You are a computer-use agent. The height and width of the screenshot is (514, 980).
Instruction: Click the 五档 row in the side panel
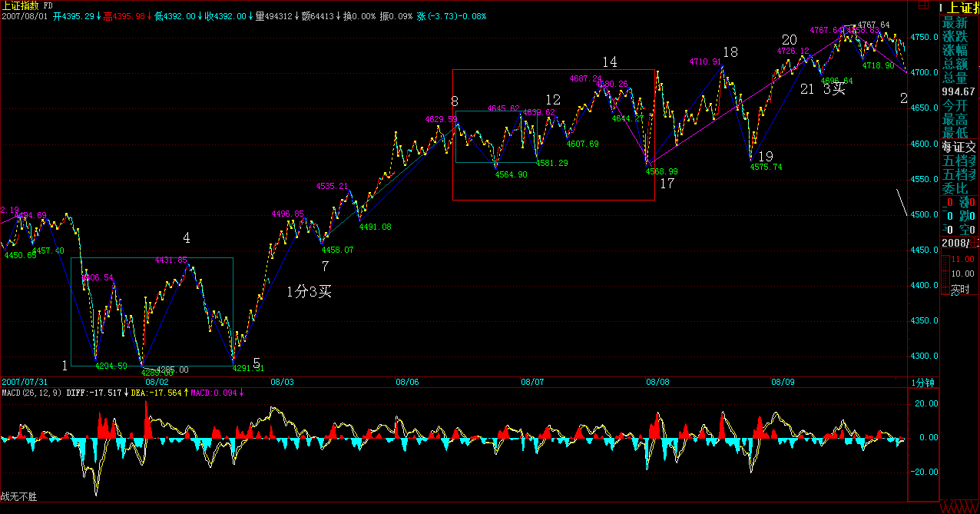[959, 161]
